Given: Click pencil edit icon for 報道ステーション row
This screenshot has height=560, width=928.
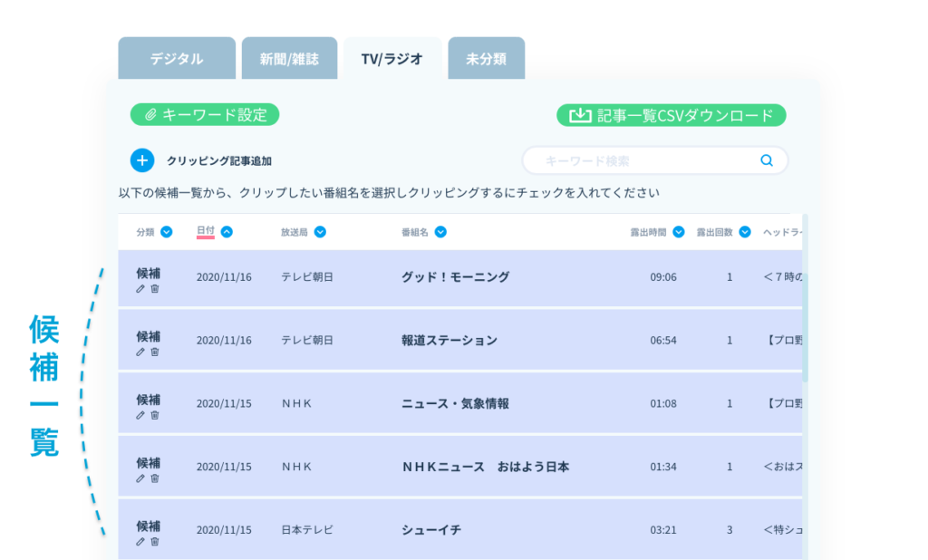Looking at the screenshot, I should click(x=140, y=352).
